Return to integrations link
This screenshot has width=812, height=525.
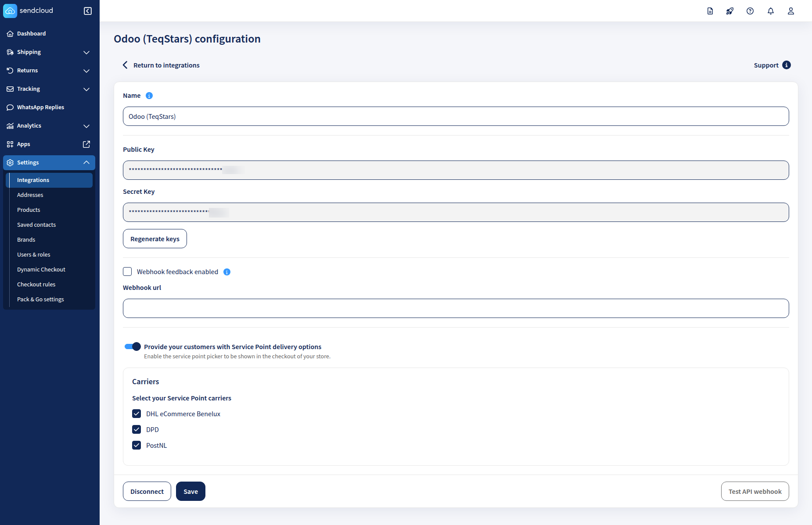(166, 65)
